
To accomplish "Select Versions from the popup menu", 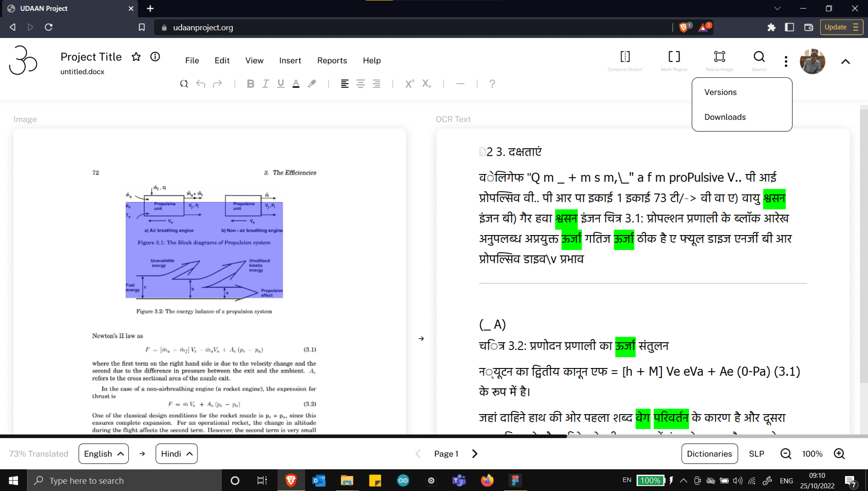I will (720, 92).
